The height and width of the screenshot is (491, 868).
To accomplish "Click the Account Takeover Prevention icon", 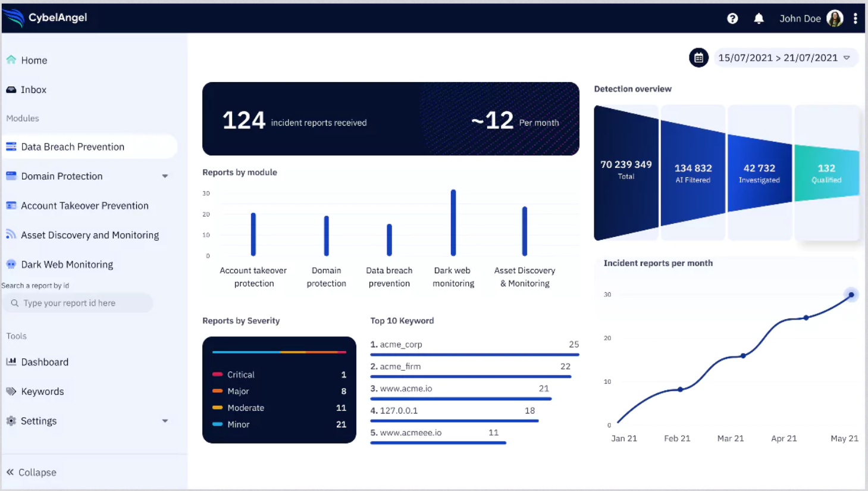I will click(x=11, y=205).
